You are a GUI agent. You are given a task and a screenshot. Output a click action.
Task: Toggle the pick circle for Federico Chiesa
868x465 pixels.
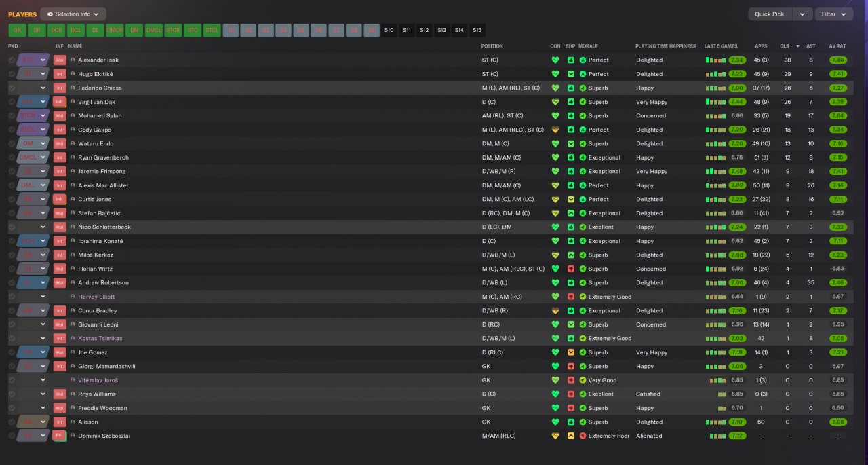point(12,88)
